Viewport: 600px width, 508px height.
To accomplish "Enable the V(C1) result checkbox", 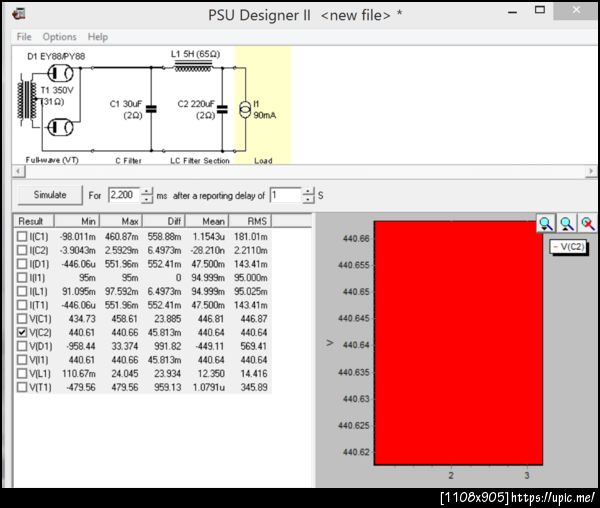I will click(22, 319).
